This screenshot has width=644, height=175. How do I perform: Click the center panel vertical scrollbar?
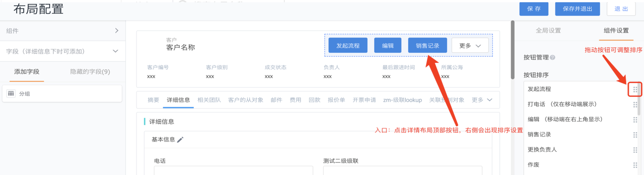point(512,50)
